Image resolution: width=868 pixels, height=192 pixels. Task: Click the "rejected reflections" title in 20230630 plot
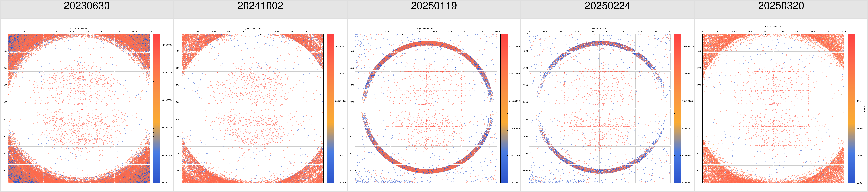(79, 29)
